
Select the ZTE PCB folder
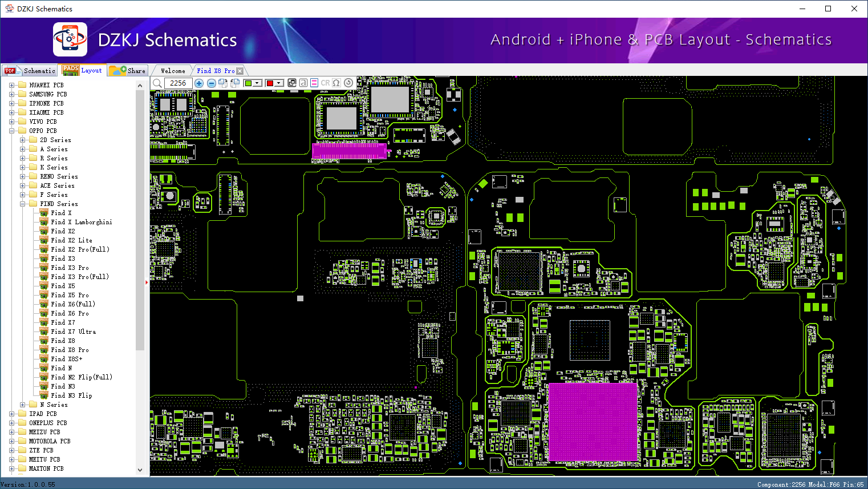(41, 450)
